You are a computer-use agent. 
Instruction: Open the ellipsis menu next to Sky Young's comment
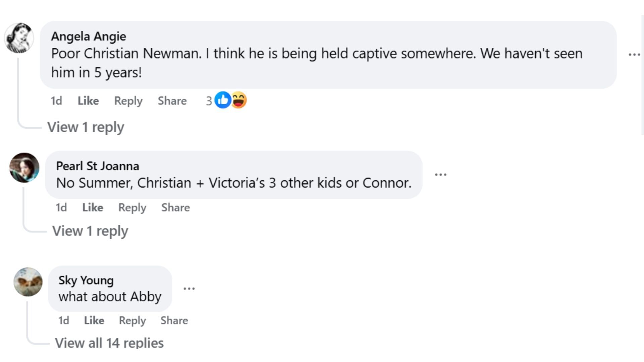tap(189, 288)
